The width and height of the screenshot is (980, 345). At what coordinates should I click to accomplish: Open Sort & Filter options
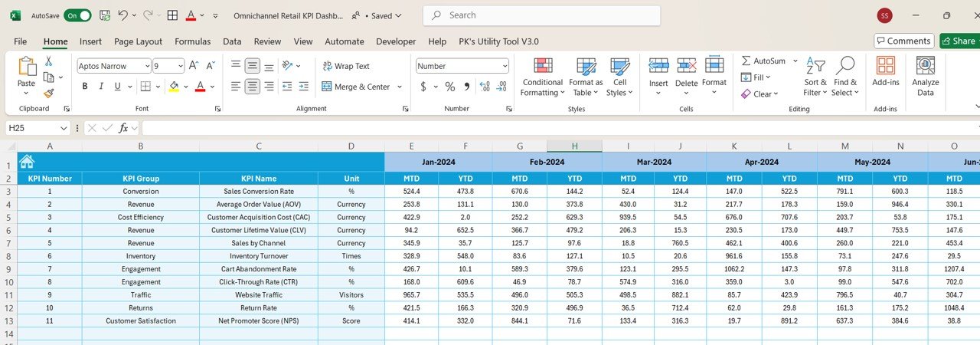tap(815, 77)
